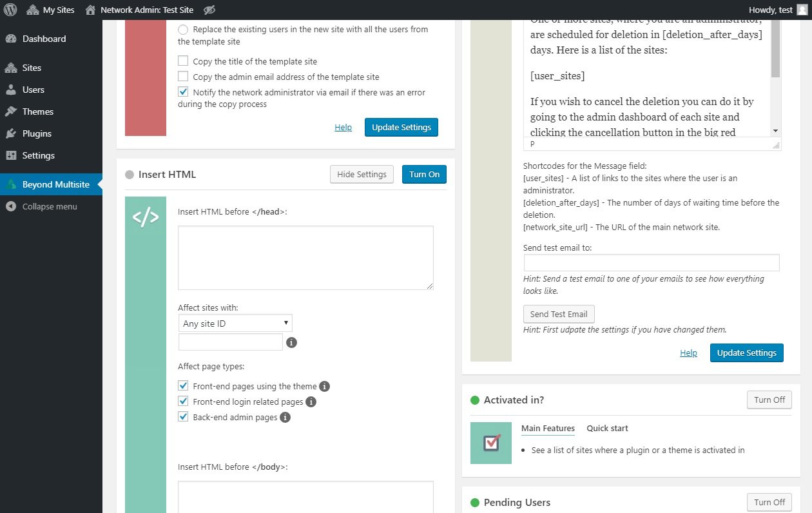This screenshot has width=812, height=513.
Task: Switch to the Quick start tab
Action: tap(607, 428)
